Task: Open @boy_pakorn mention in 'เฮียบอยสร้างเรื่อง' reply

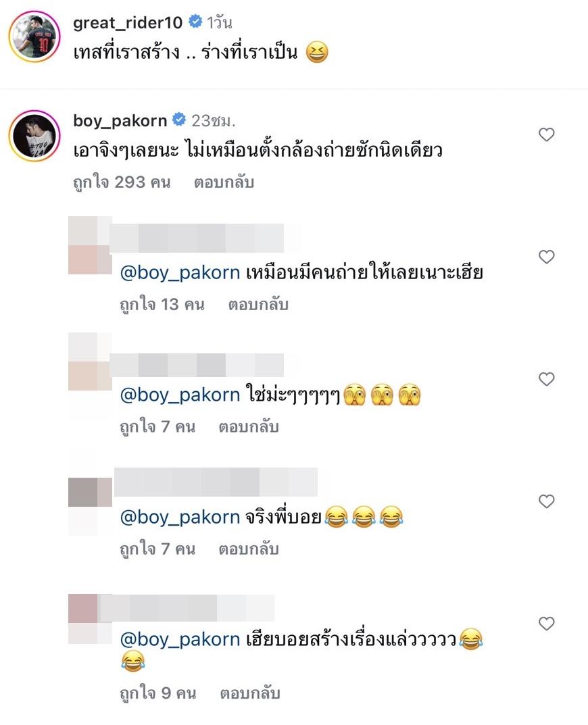Action: click(180, 639)
